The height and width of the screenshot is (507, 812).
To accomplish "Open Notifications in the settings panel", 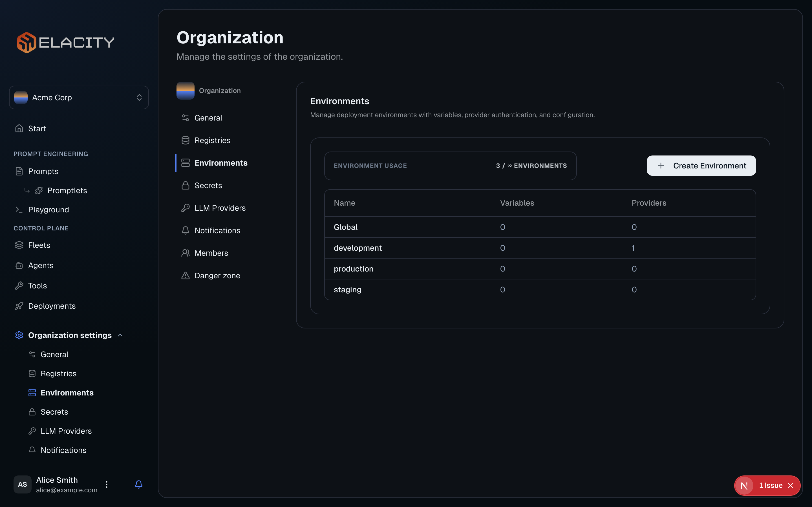I will 217,230.
